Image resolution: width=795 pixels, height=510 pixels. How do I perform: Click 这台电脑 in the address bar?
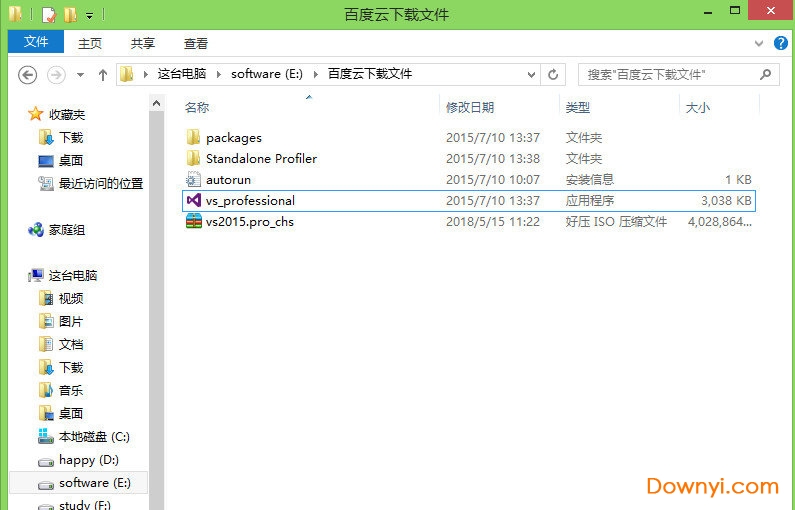(x=182, y=74)
